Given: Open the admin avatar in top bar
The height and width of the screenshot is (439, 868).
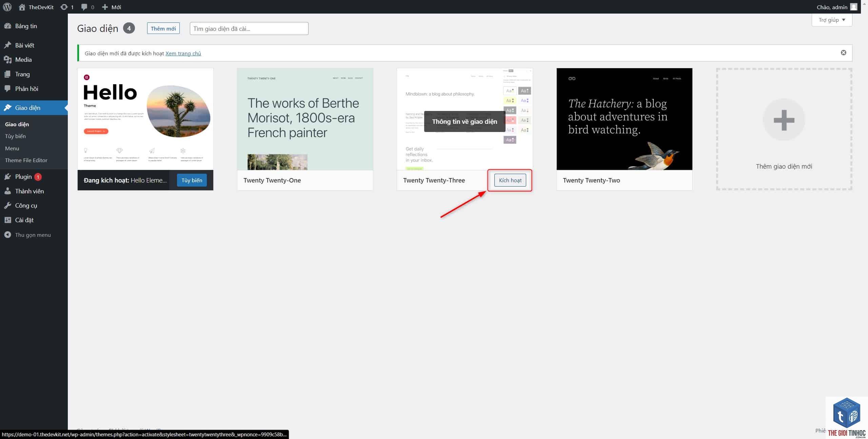Looking at the screenshot, I should click(854, 7).
